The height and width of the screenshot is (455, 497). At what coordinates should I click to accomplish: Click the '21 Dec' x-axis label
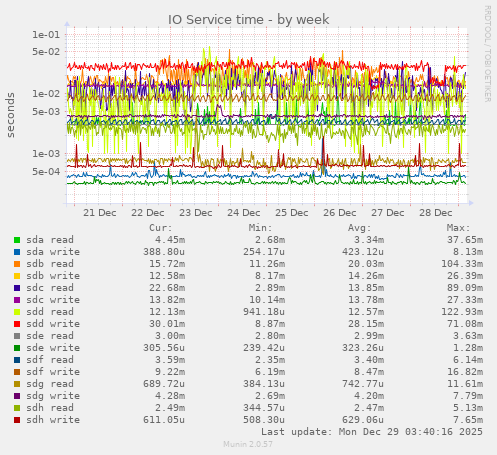[100, 213]
